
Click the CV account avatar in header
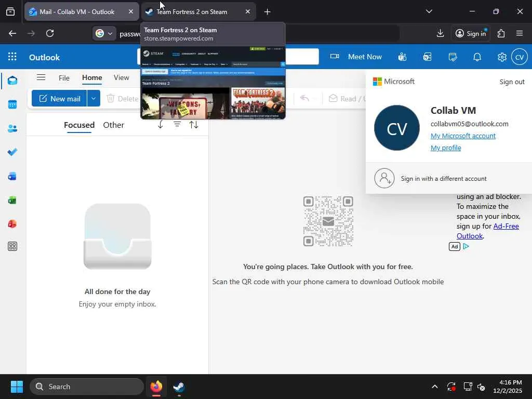(x=520, y=57)
